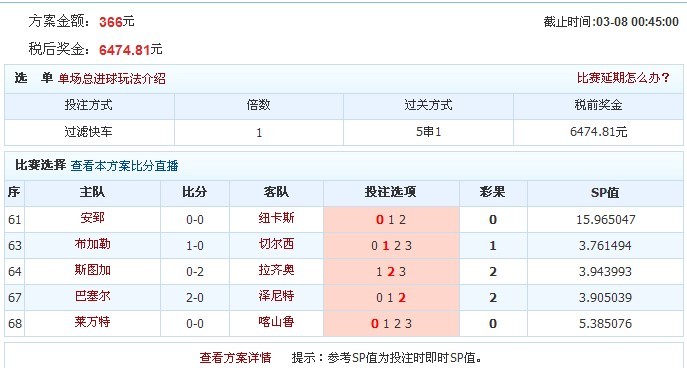Click away team 拉齐奥 link
This screenshot has height=368, width=687.
tap(276, 269)
